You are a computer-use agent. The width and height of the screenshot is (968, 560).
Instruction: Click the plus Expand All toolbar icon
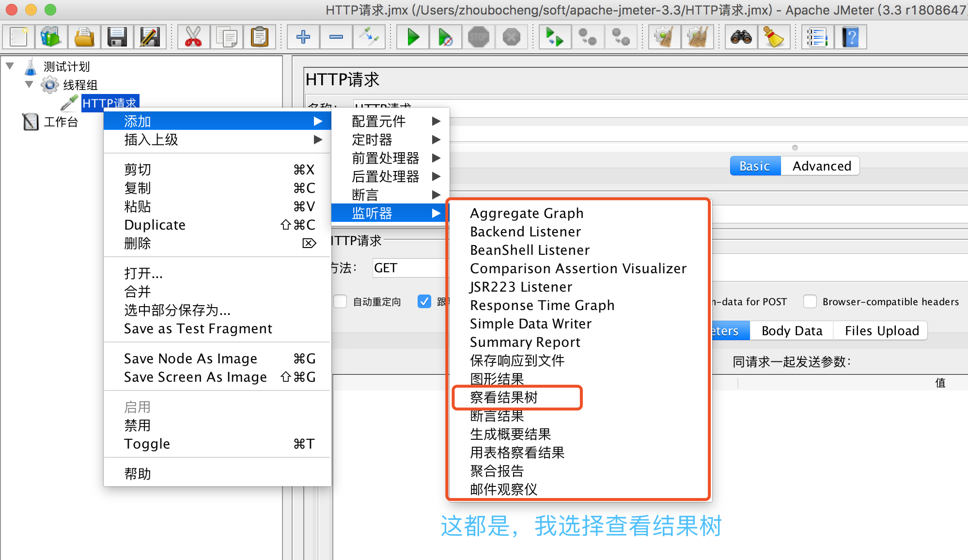303,37
